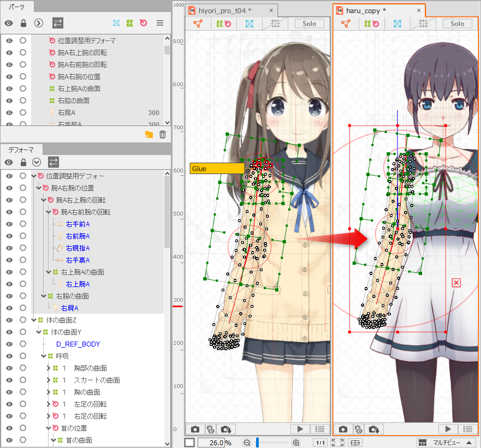Open parts panel hamburger menu

click(x=160, y=23)
